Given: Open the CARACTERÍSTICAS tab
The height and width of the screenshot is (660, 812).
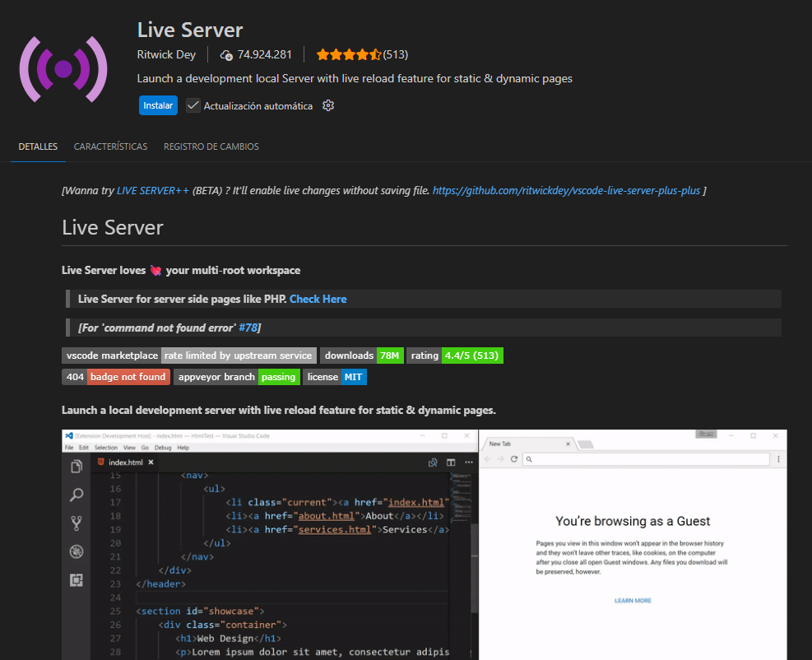Looking at the screenshot, I should [110, 146].
